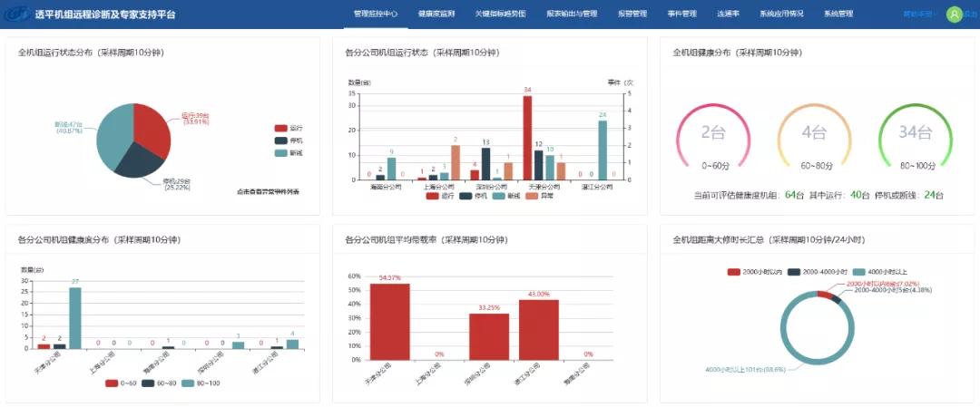
Task: Go to the 报警管理 menu
Action: point(632,15)
